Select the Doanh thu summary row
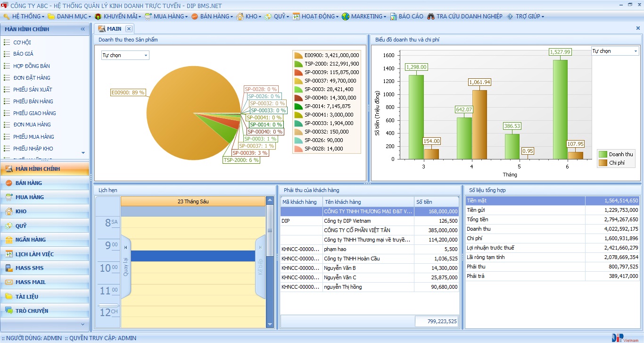644x343 pixels. pos(553,229)
